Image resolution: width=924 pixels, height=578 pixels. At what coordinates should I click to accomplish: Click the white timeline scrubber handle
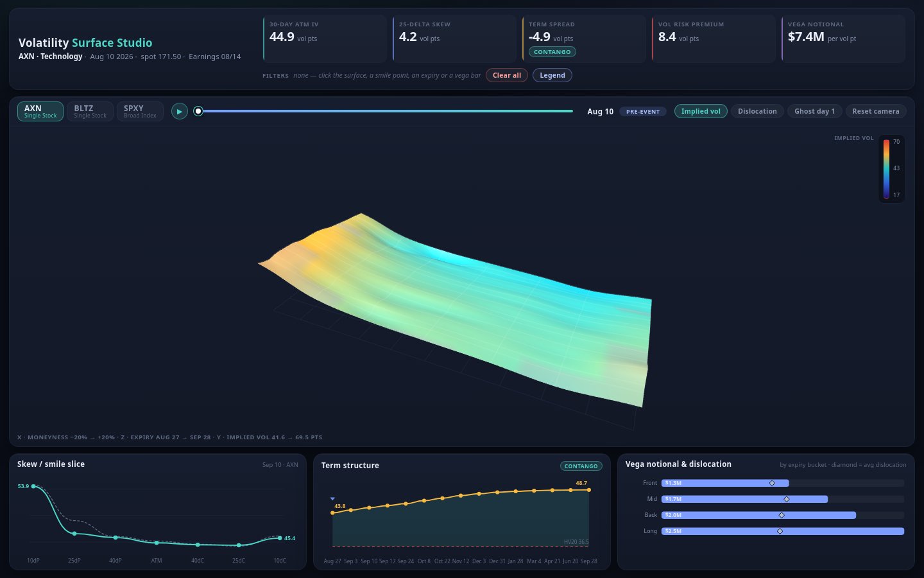[x=198, y=111]
